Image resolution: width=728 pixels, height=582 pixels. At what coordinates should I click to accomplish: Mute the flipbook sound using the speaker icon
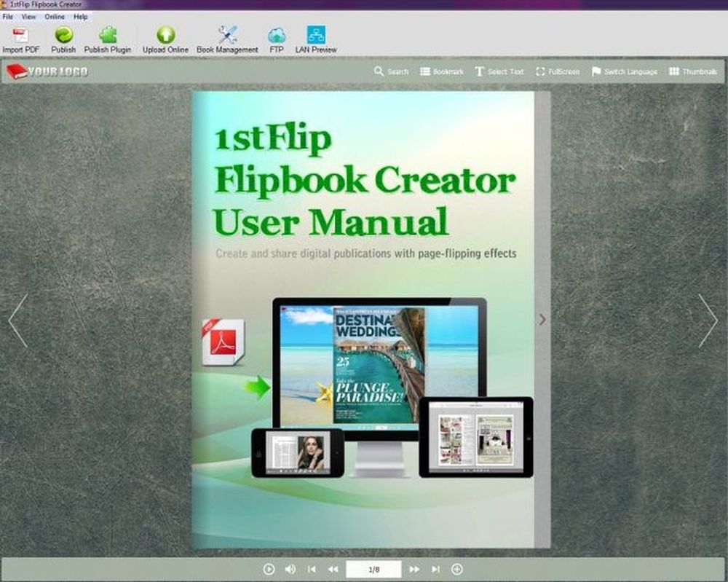pos(290,569)
